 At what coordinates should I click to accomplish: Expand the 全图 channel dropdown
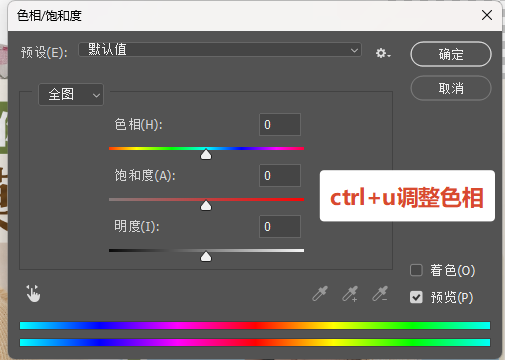(x=71, y=94)
